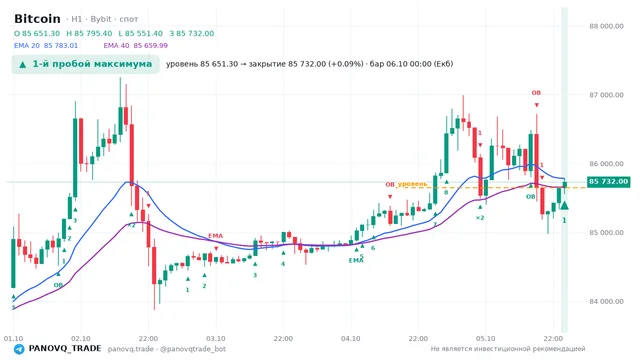
Task: Click the open value "O 85 651.30"
Action: coord(37,33)
